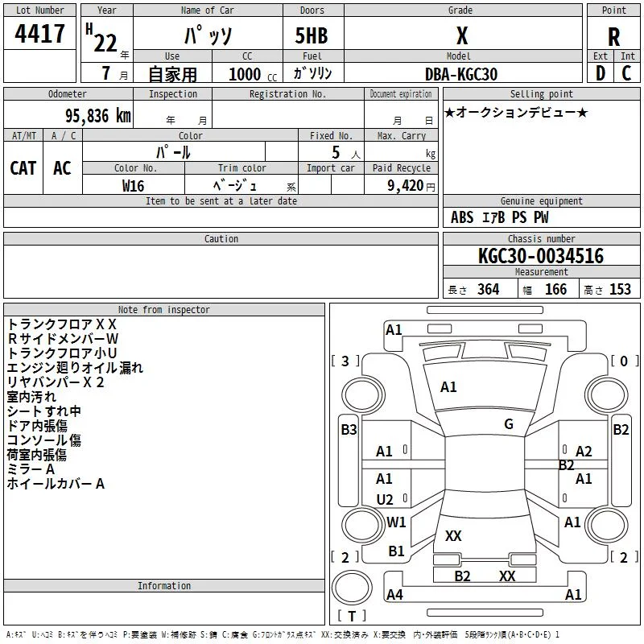Click the [0] tire indicator on the diagram
644x644 pixels.
point(622,361)
